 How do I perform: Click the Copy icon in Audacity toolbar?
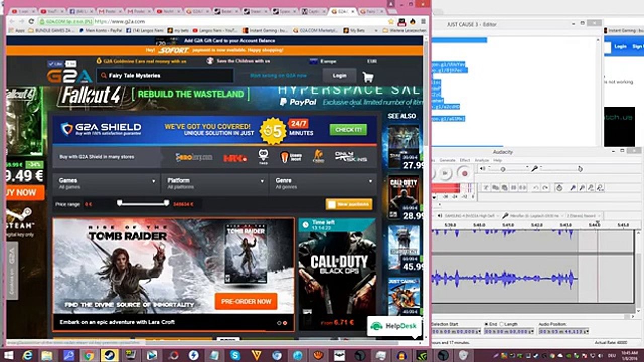click(x=495, y=188)
